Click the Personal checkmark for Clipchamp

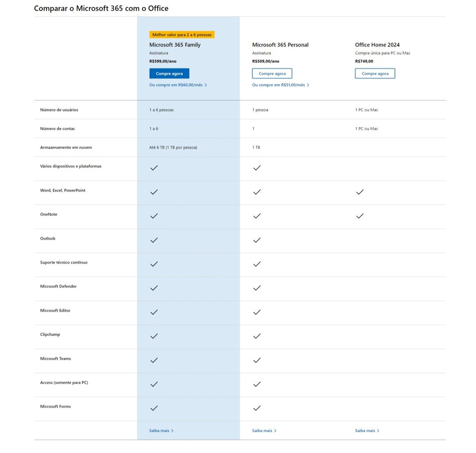tap(257, 336)
